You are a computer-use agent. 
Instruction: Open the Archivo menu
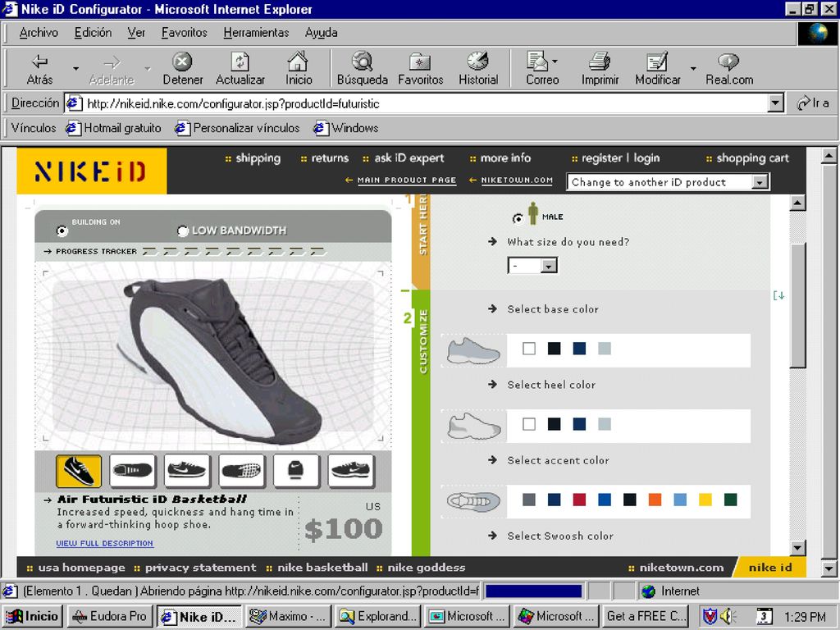[x=39, y=33]
